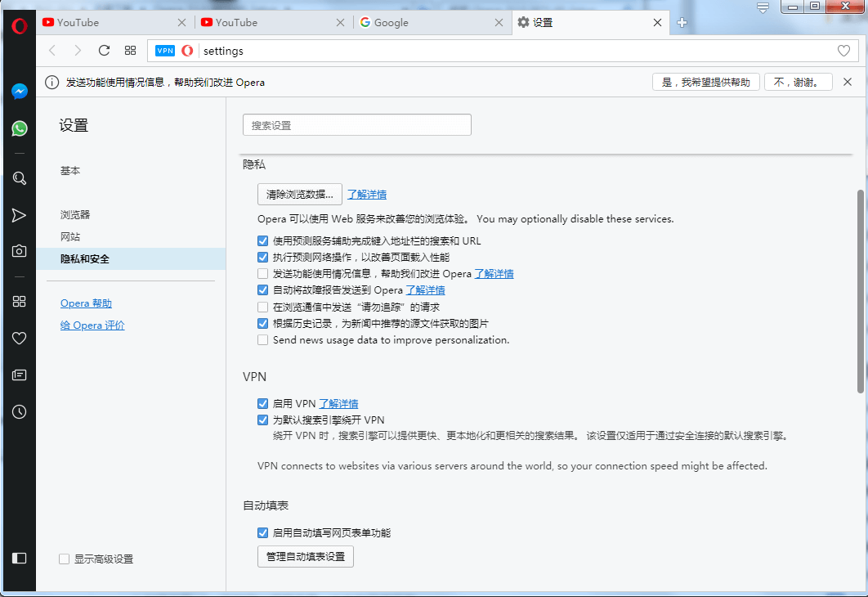Open the 浏览器 settings section
The image size is (868, 597).
[75, 214]
